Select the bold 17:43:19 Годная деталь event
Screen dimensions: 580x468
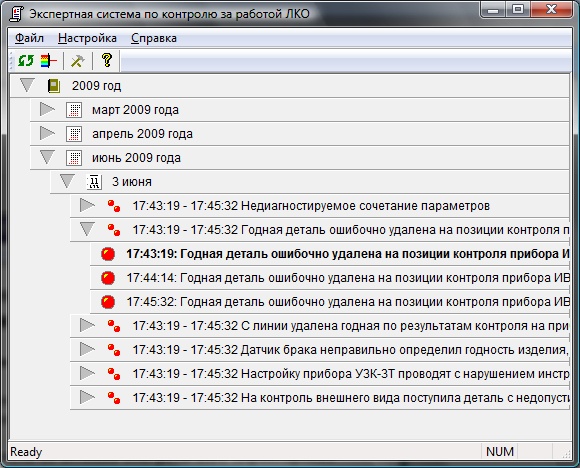pyautogui.click(x=330, y=254)
